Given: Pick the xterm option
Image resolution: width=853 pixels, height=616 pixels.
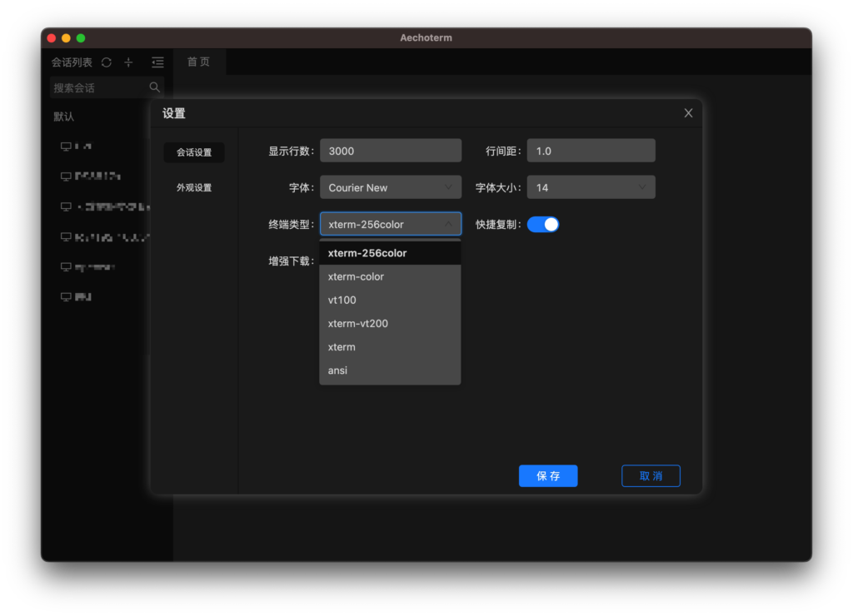Looking at the screenshot, I should coord(390,347).
